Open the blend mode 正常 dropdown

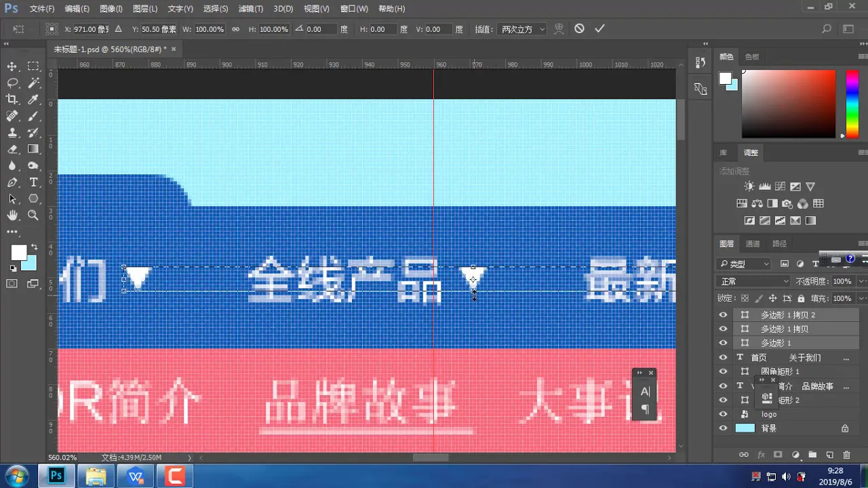point(755,281)
